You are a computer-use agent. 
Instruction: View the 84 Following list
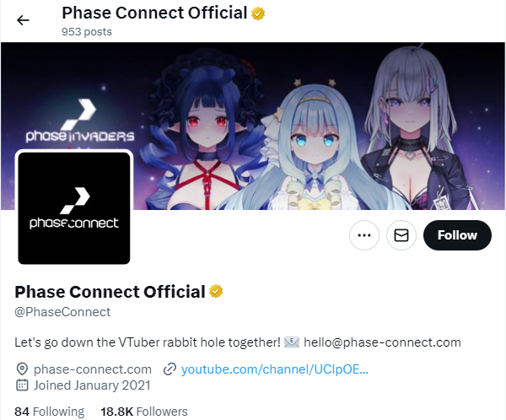(50, 412)
